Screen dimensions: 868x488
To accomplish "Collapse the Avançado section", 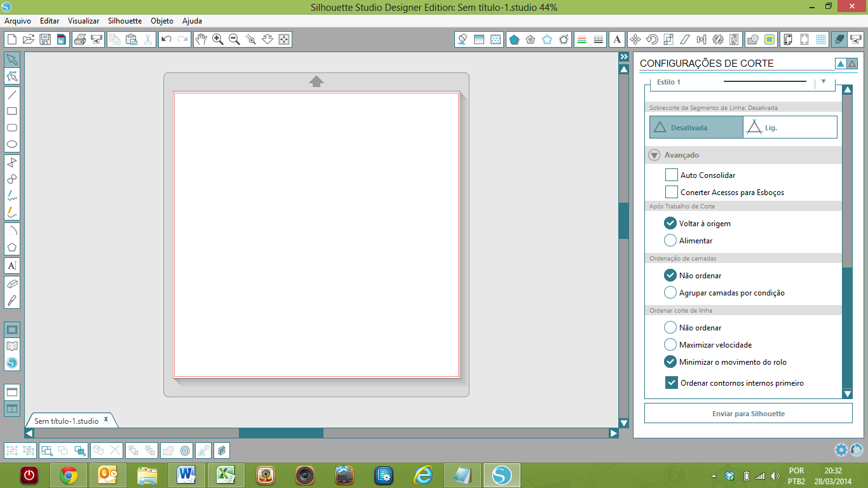I will tap(654, 155).
